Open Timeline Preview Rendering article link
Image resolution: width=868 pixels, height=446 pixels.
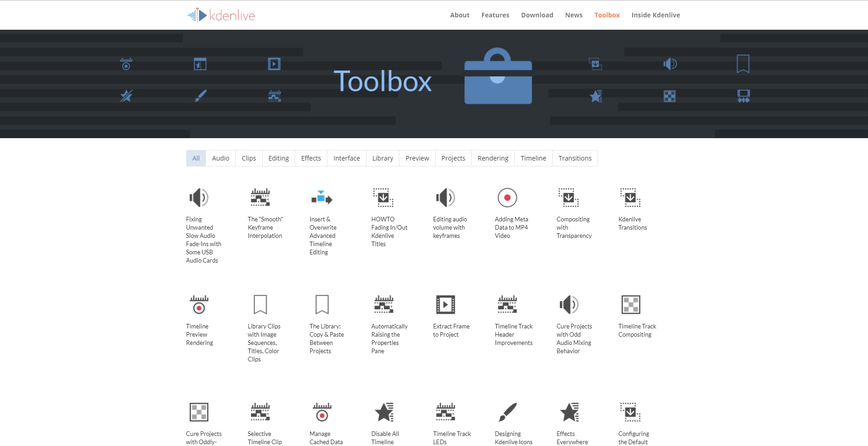pyautogui.click(x=199, y=334)
